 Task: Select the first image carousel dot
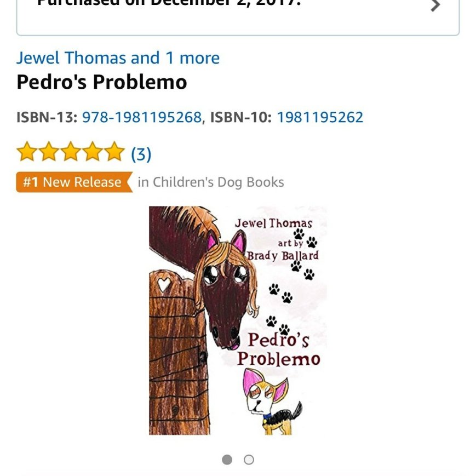[x=227, y=460]
